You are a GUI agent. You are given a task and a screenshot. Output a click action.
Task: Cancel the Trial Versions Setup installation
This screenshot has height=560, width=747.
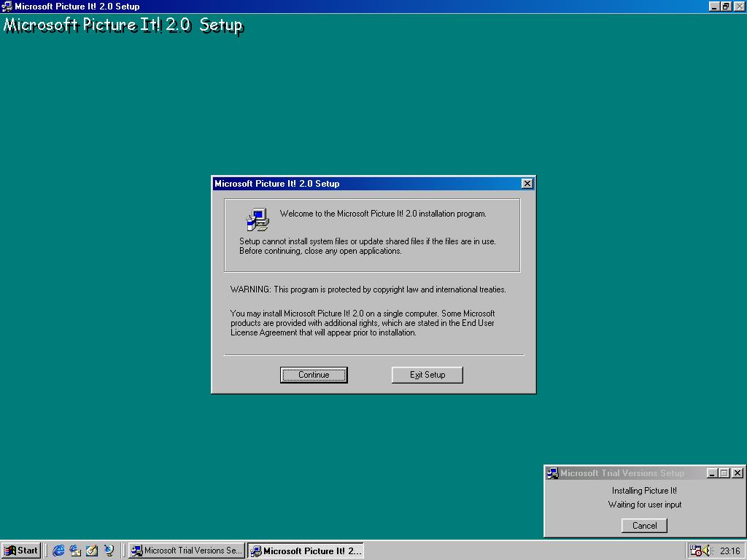pos(644,525)
